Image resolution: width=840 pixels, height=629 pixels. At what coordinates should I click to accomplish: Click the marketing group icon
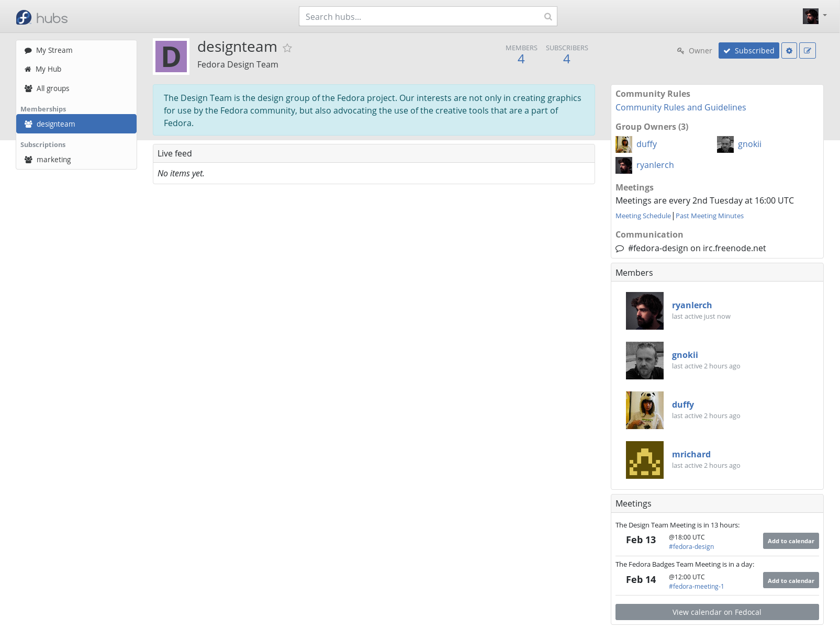tap(28, 160)
